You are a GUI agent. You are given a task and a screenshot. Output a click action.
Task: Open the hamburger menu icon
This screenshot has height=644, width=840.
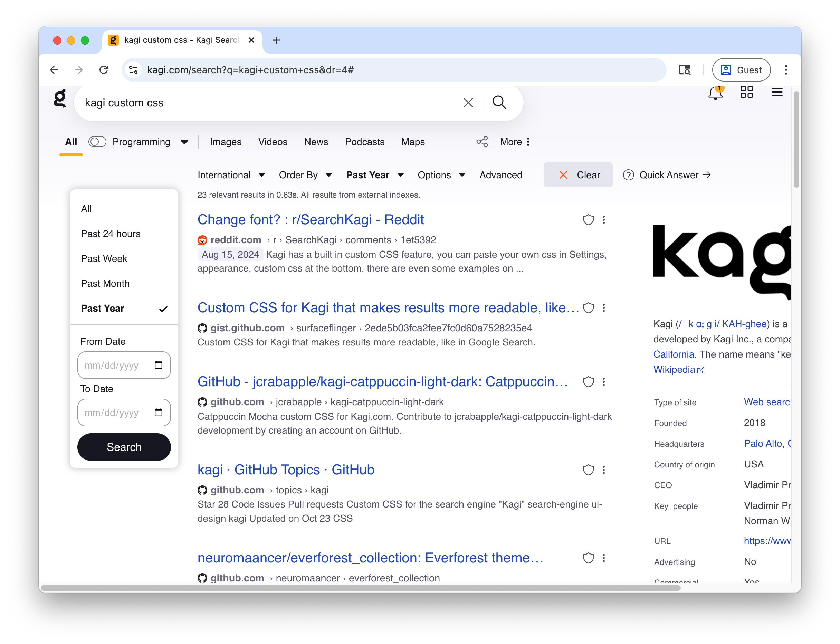777,92
